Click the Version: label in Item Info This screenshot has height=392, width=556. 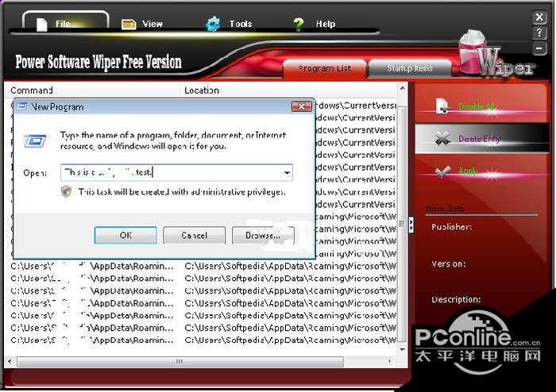point(449,263)
